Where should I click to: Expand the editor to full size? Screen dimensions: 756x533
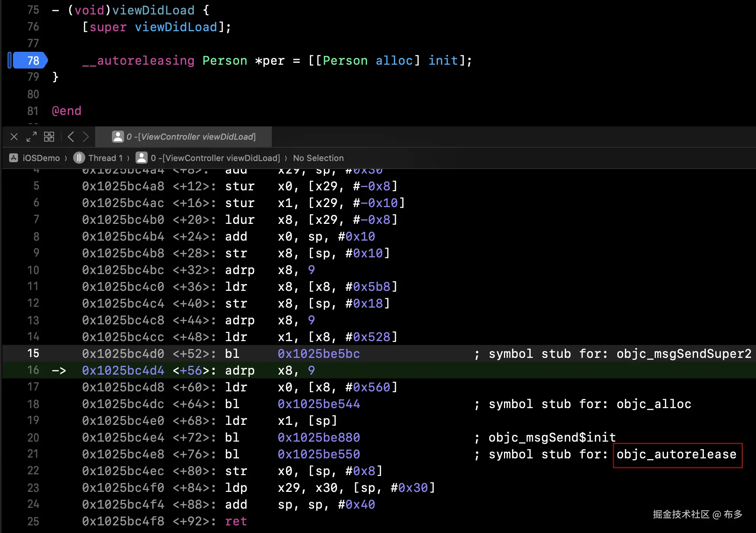point(32,137)
